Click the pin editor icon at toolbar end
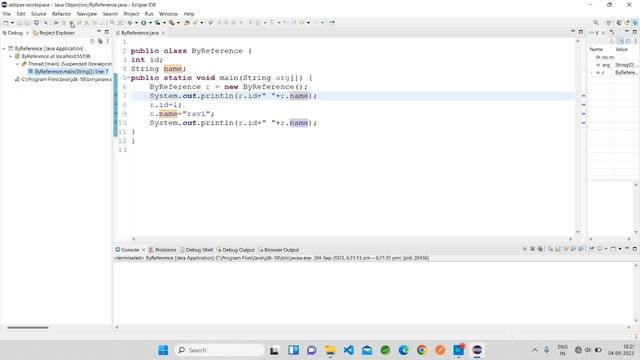Screen dimensions: 640x360 [332, 23]
